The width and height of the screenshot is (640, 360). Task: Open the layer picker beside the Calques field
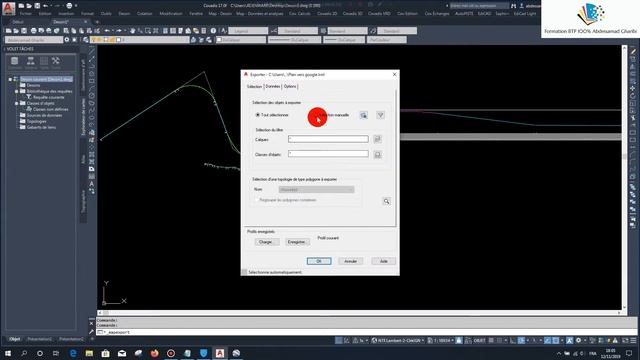tap(378, 139)
